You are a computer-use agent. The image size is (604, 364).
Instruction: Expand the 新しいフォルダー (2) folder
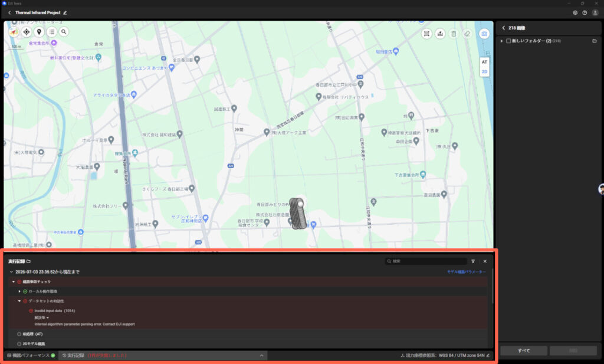tap(501, 41)
